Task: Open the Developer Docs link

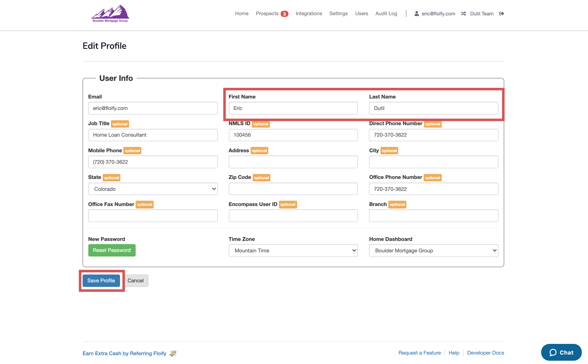Action: [485, 353]
